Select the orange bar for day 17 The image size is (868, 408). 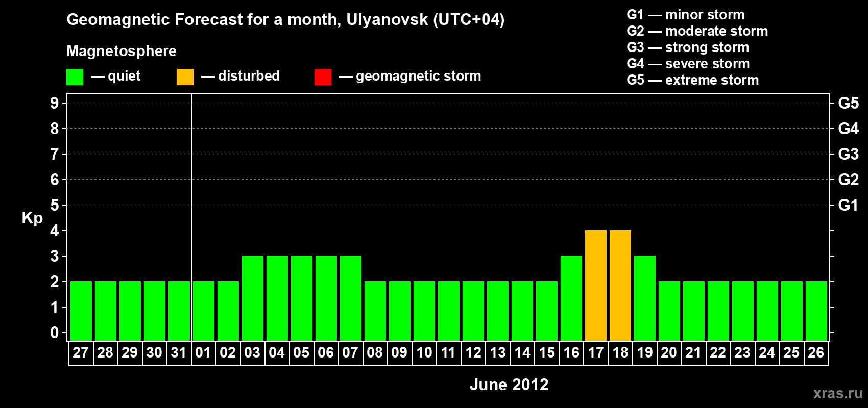click(596, 285)
